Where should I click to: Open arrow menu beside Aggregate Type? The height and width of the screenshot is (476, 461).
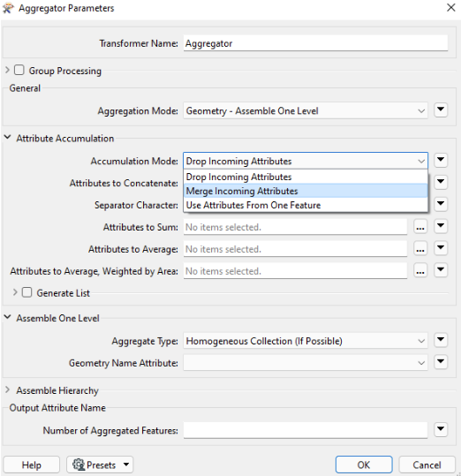click(x=441, y=340)
